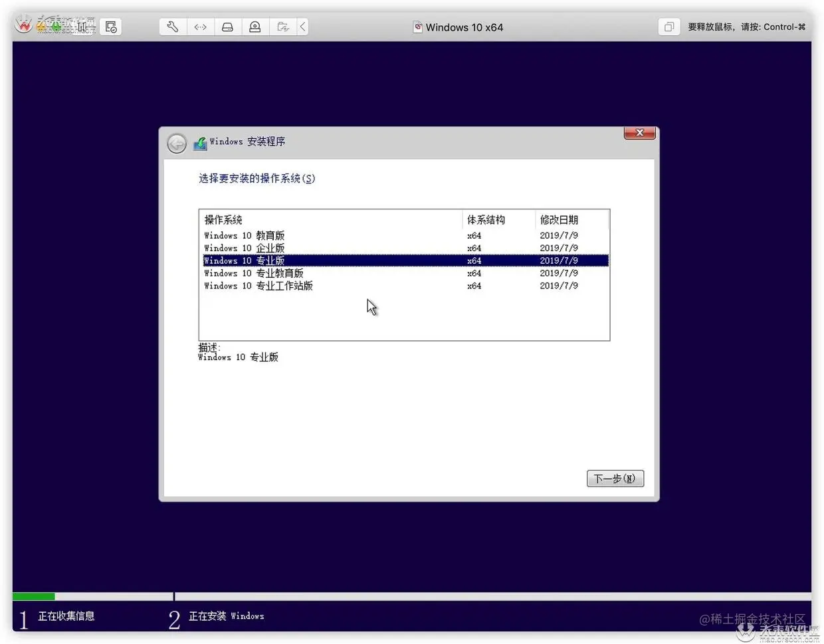Click the back arrow in setup dialog
The height and width of the screenshot is (644, 824).
click(x=177, y=143)
